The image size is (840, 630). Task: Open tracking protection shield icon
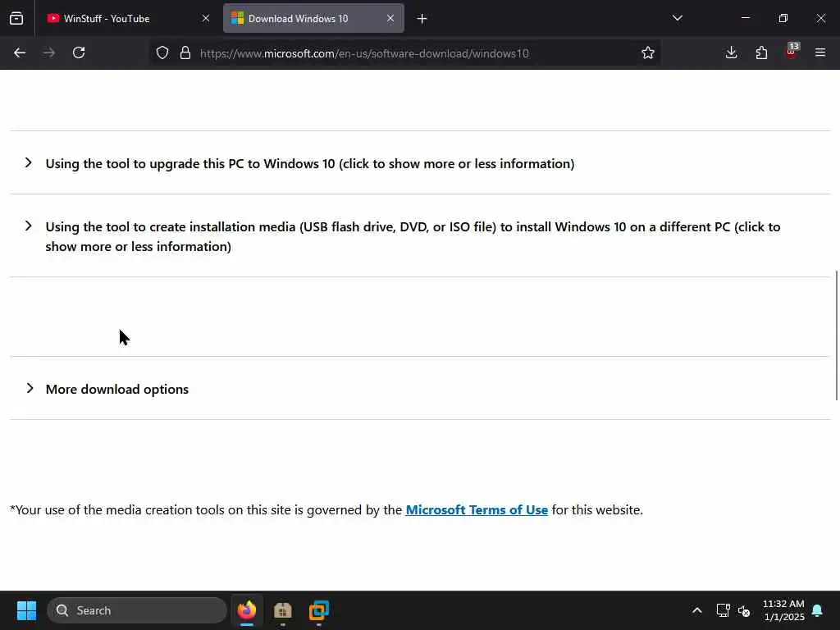(162, 52)
